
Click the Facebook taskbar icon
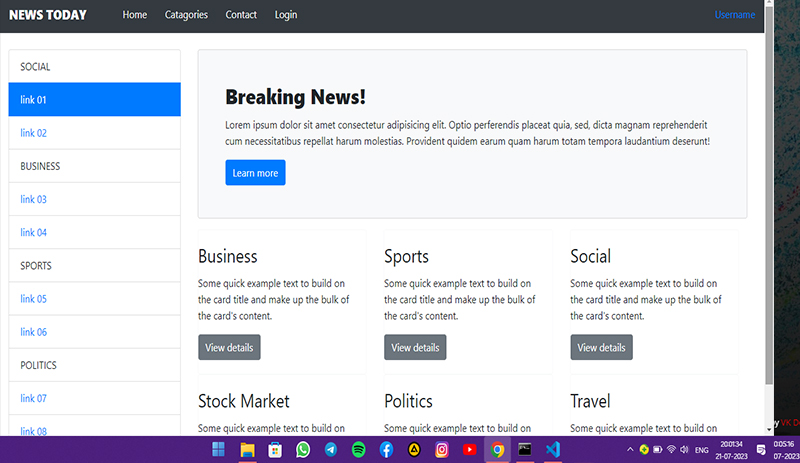386,450
